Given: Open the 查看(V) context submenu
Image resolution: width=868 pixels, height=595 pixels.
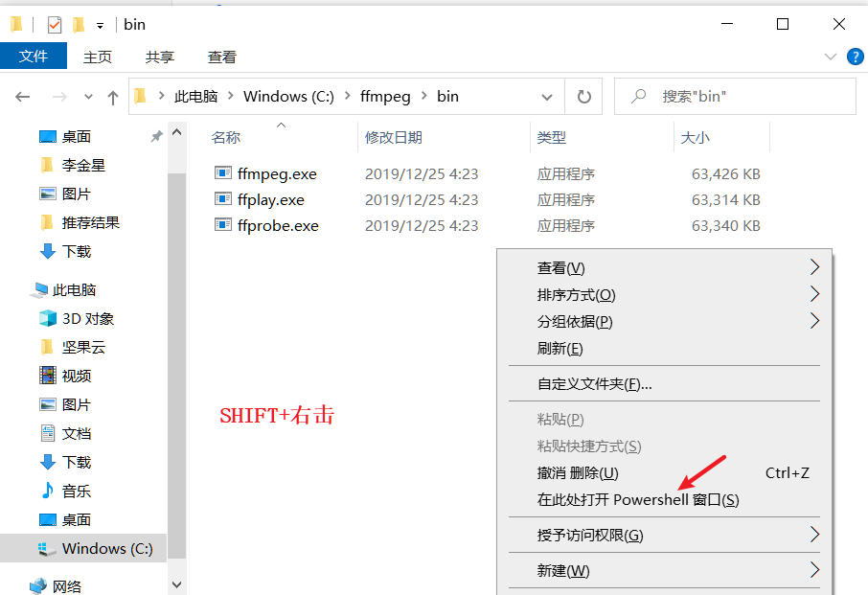Looking at the screenshot, I should pos(664,268).
